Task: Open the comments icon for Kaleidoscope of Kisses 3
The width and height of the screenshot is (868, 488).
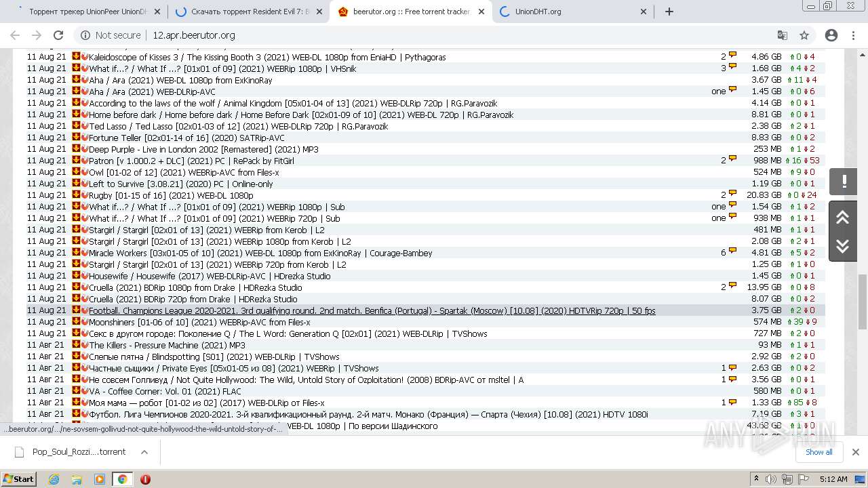Action: click(x=732, y=56)
